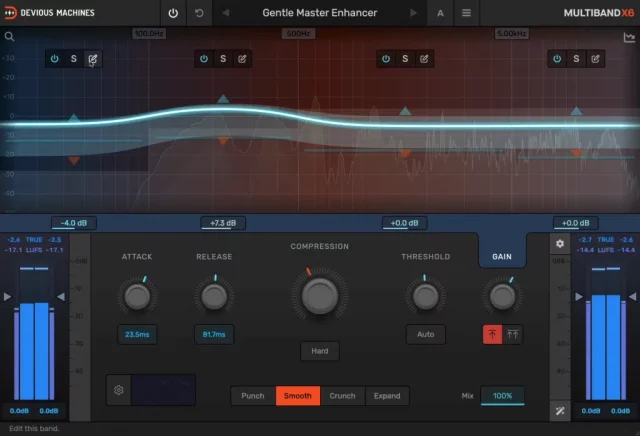The height and width of the screenshot is (436, 640).
Task: Open settings gear above output meter
Action: pyautogui.click(x=560, y=243)
